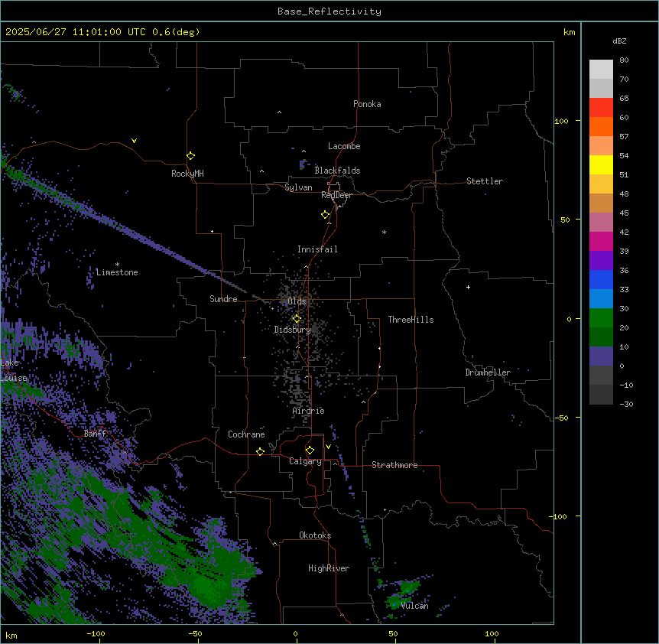Click the white asterisk east of Innisfail
659x644 pixels.
coord(384,232)
